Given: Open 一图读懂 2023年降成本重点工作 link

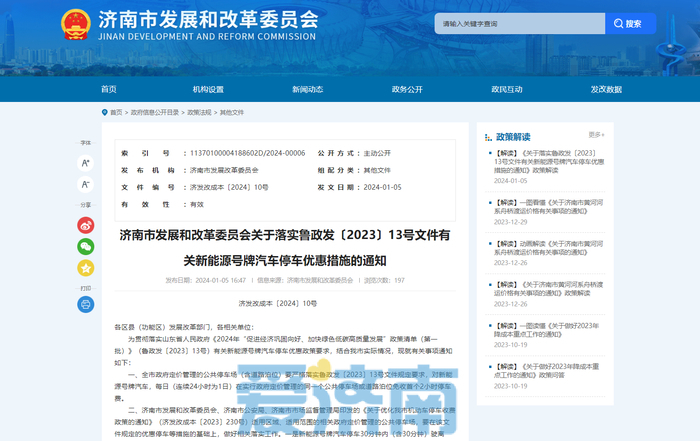Looking at the screenshot, I should [x=547, y=330].
